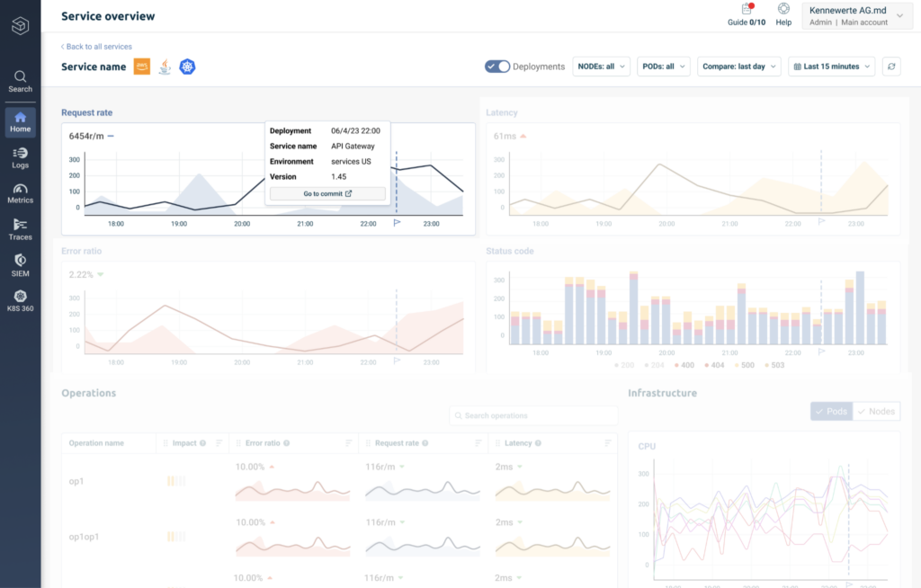Go to Logs in the sidebar

coord(20,158)
